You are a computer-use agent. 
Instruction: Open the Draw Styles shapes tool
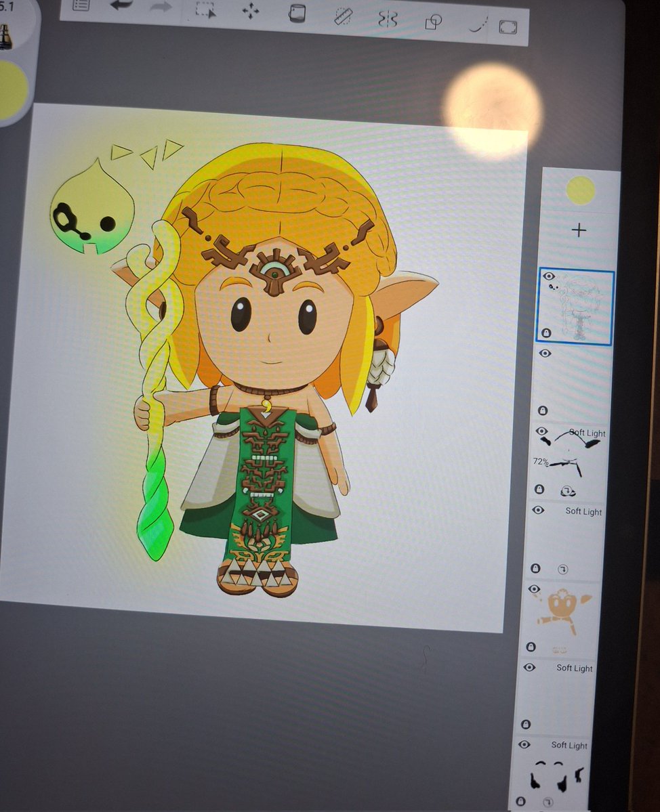point(433,22)
